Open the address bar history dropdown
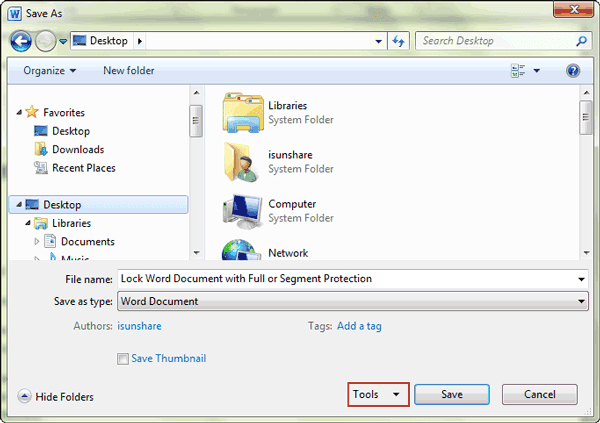Viewport: 600px width, 423px height. pos(378,41)
